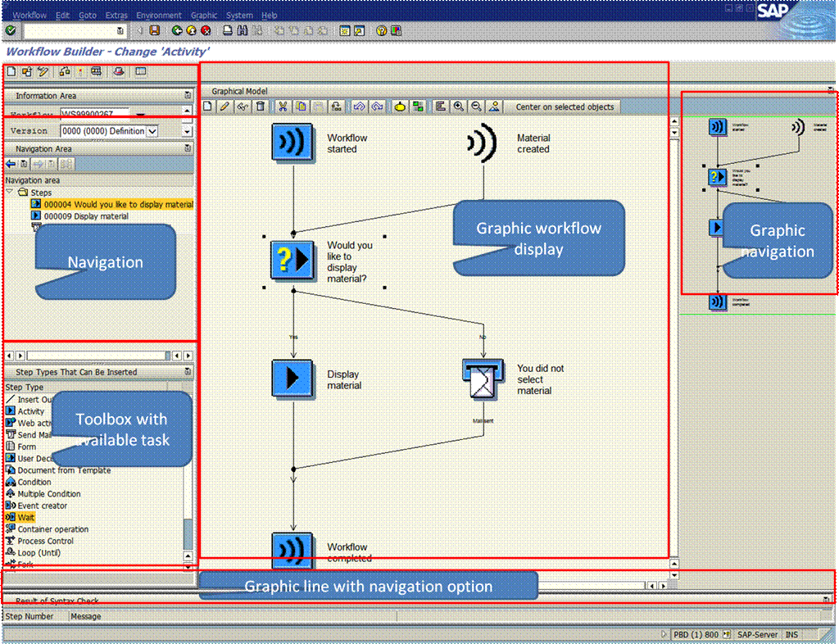Open the command field history dropdown
The image size is (839, 644).
[x=120, y=31]
